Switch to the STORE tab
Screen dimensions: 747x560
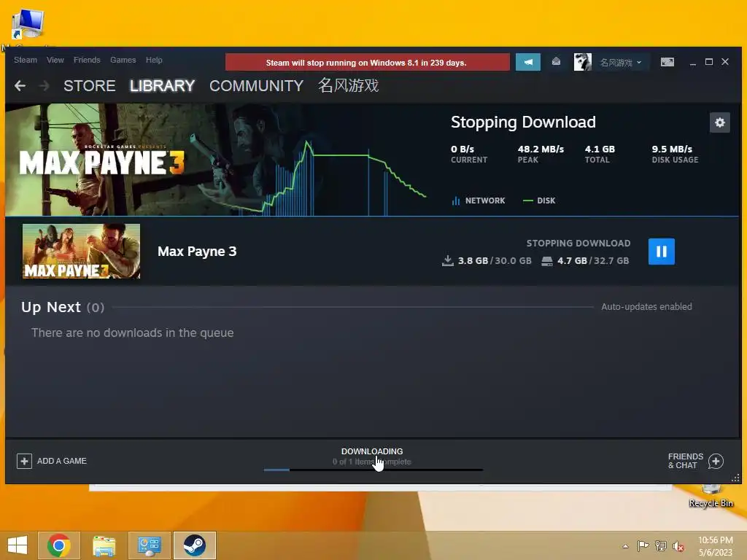click(90, 86)
